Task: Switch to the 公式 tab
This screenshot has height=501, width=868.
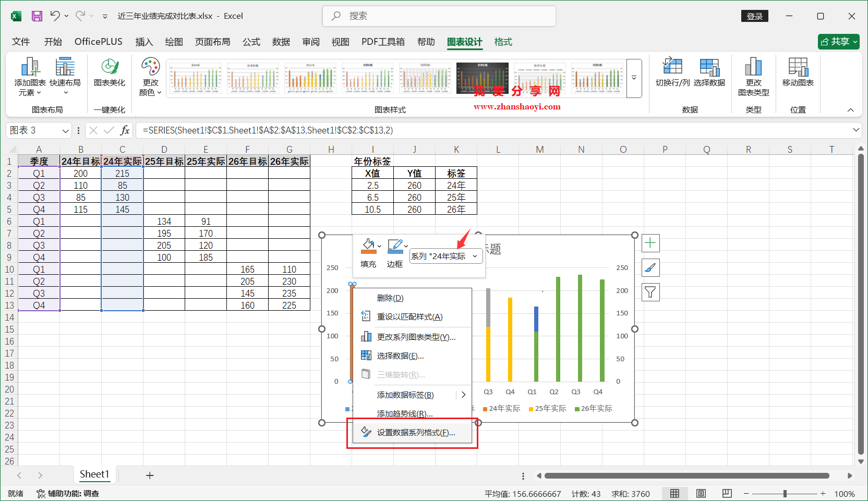Action: click(x=251, y=42)
